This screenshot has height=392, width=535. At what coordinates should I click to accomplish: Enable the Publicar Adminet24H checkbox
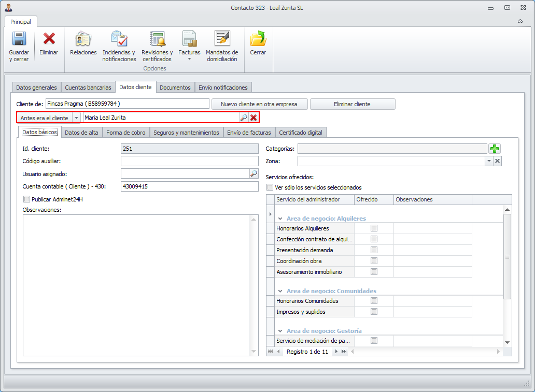[27, 199]
